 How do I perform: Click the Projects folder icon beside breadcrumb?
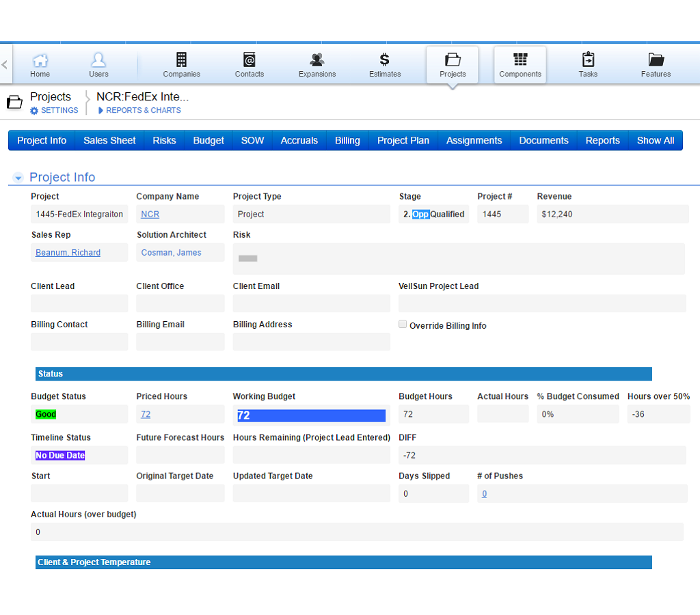click(14, 102)
